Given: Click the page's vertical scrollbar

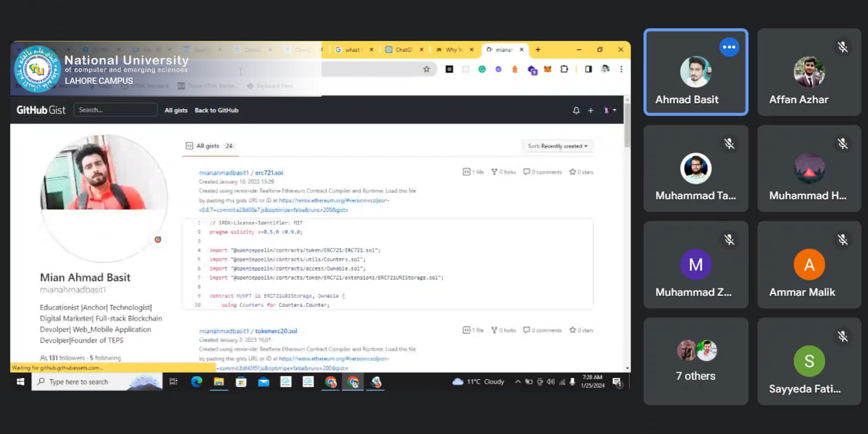Looking at the screenshot, I should click(x=627, y=124).
